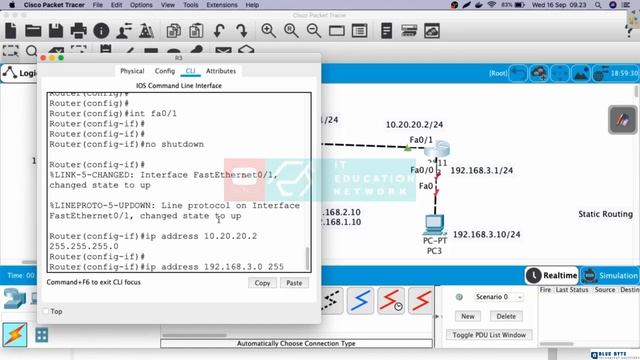Zoom out of the workspace

[314, 31]
